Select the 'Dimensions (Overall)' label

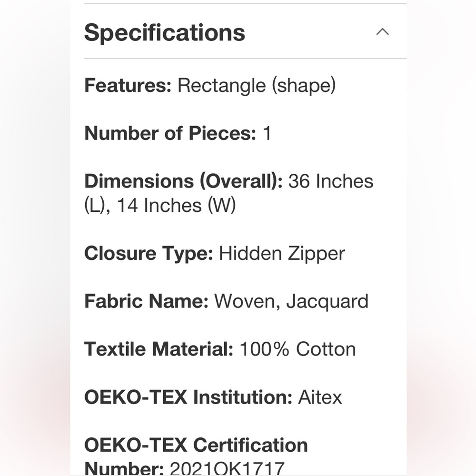click(184, 181)
